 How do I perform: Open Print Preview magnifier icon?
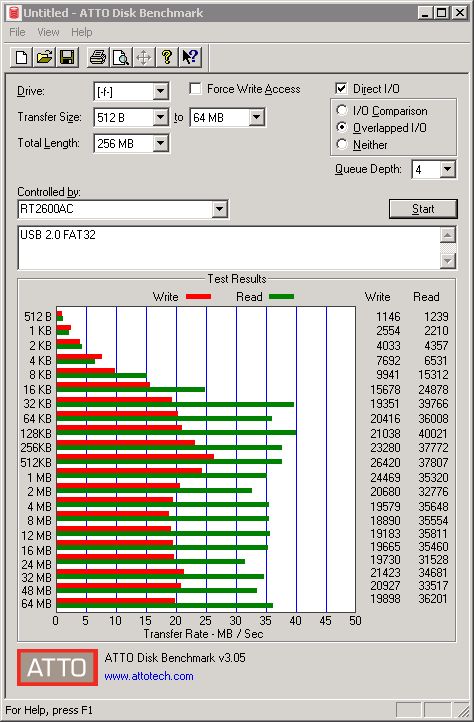(121, 58)
